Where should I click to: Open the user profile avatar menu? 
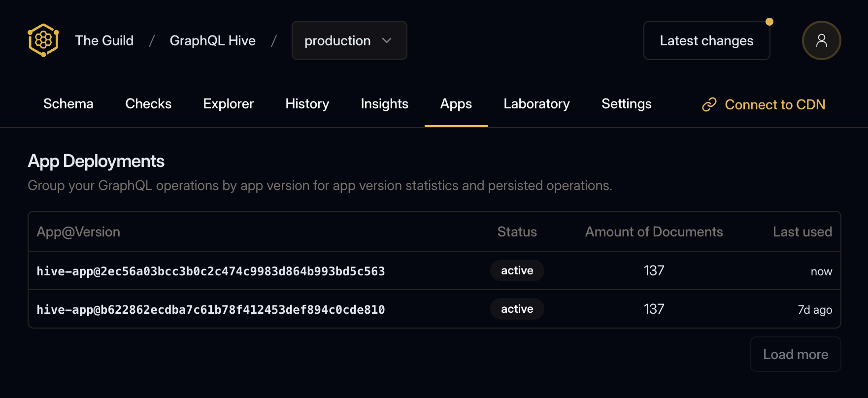821,40
